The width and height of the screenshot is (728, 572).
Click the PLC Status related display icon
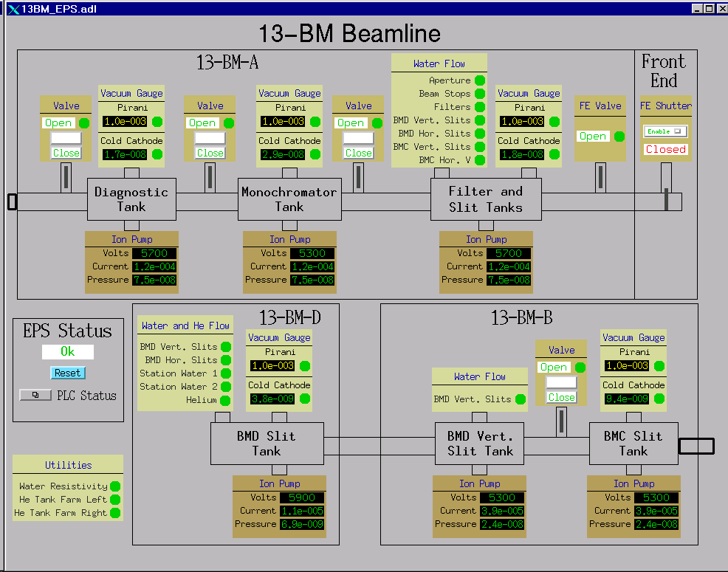point(35,396)
